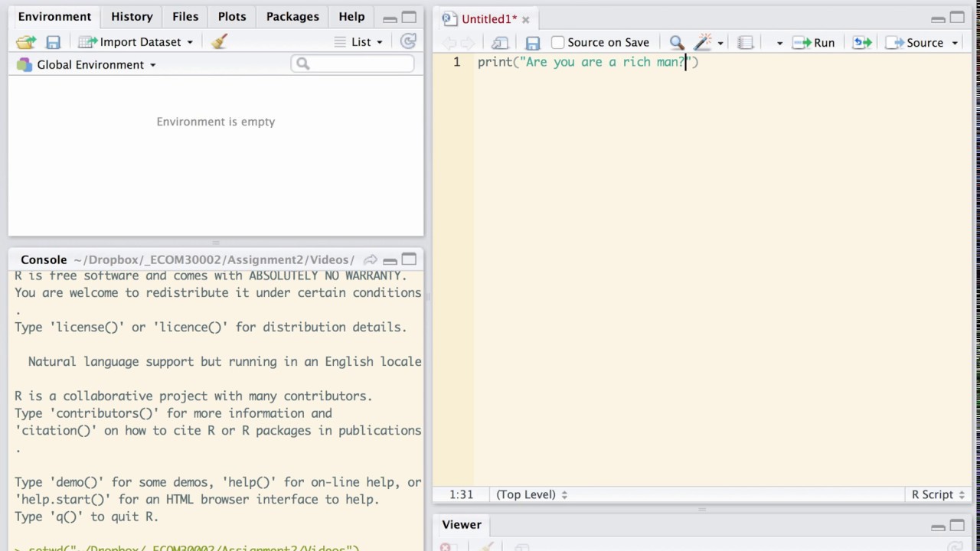Click the cursor position 1:31 indicator

(461, 494)
